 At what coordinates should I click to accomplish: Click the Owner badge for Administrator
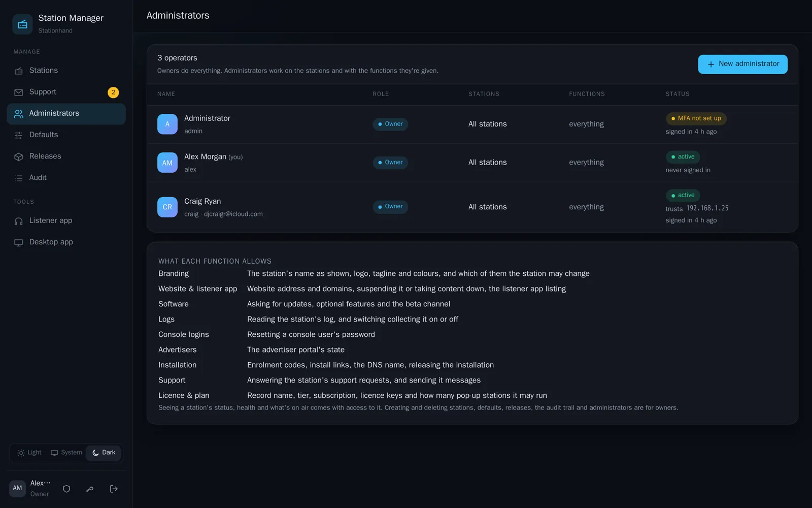tap(390, 124)
